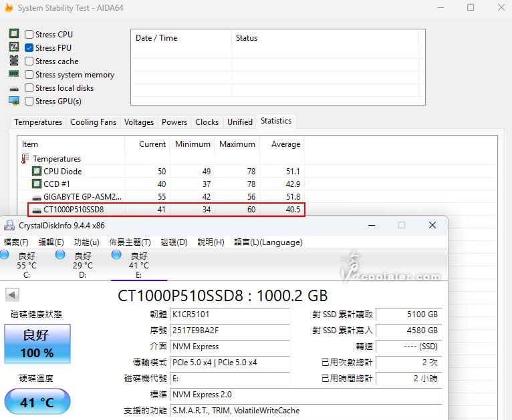
Task: Click the CCD #1 chip icon
Action: point(37,184)
